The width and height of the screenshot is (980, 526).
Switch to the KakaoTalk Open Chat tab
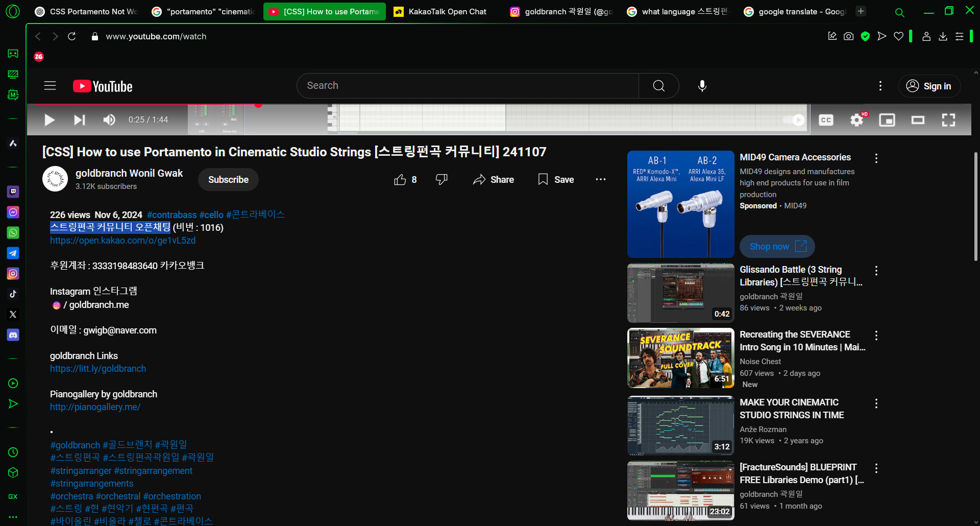pyautogui.click(x=442, y=11)
